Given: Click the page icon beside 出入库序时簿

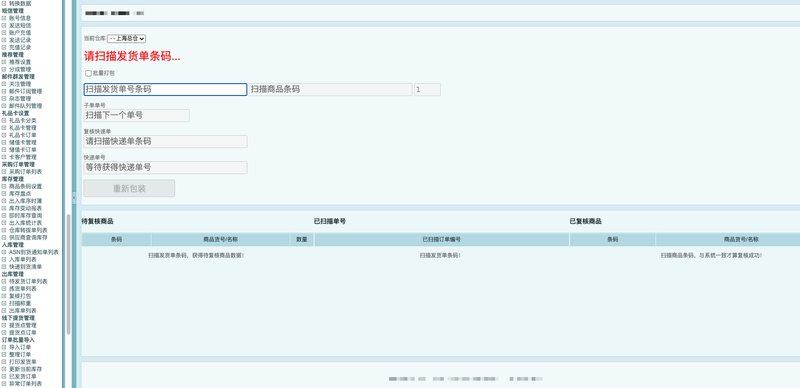Looking at the screenshot, I should click(4, 201).
